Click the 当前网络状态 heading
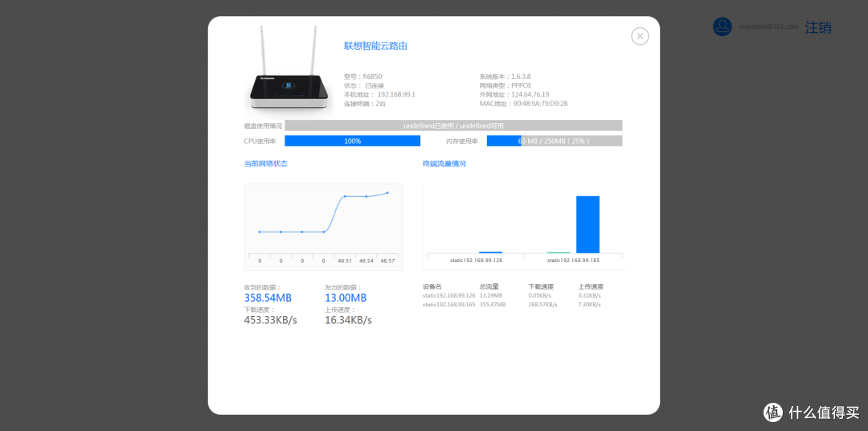This screenshot has height=431, width=868. click(266, 163)
